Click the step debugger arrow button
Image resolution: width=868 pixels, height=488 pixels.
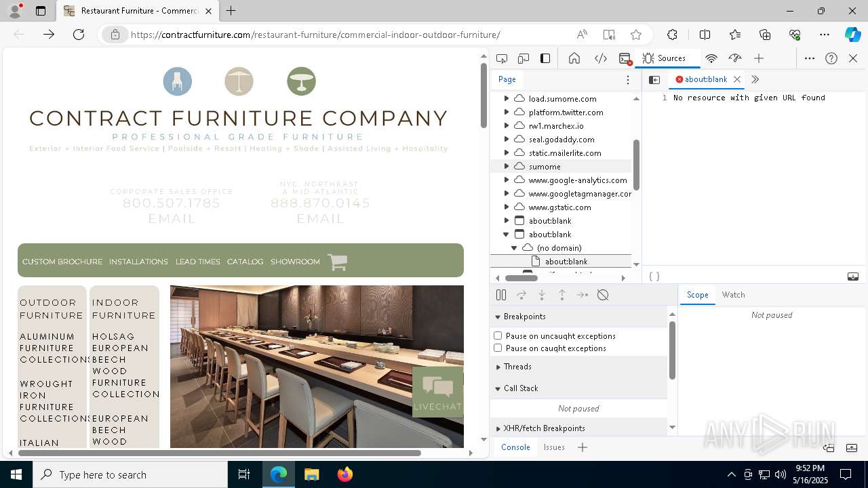pos(583,295)
